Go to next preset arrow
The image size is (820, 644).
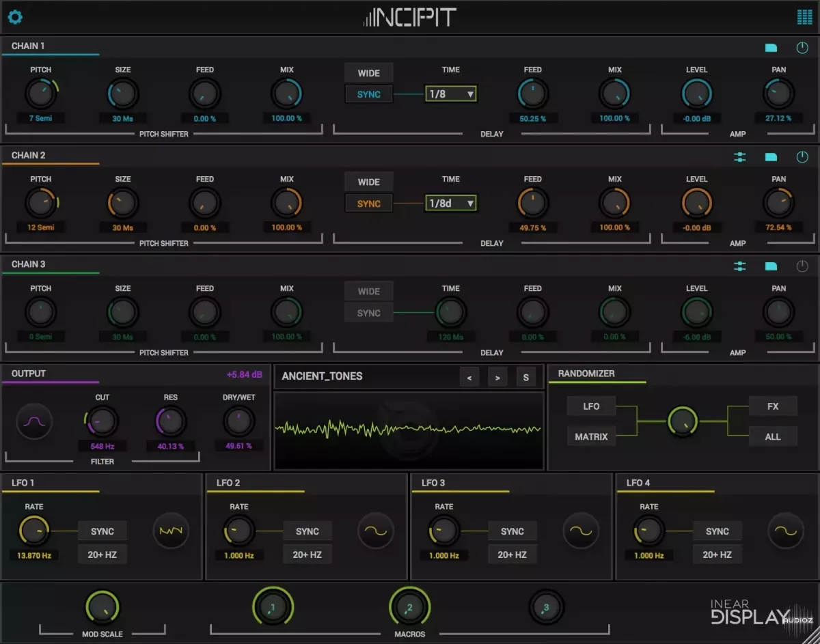pos(497,377)
